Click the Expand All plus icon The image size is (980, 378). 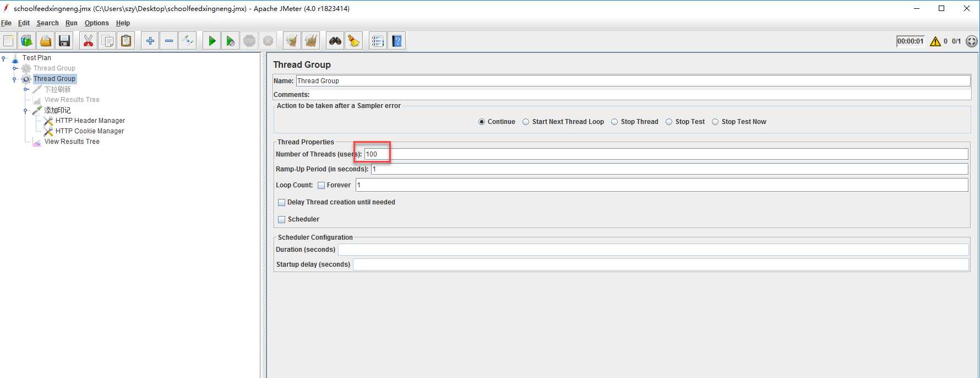150,41
